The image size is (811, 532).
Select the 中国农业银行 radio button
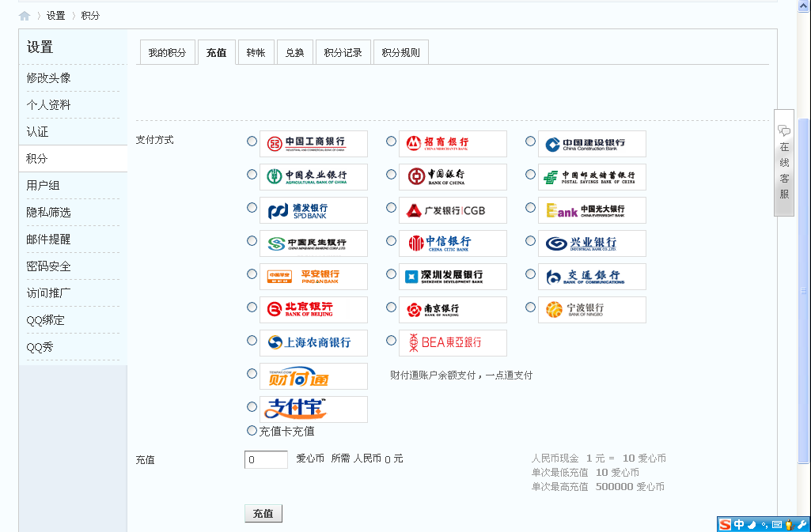coord(252,175)
